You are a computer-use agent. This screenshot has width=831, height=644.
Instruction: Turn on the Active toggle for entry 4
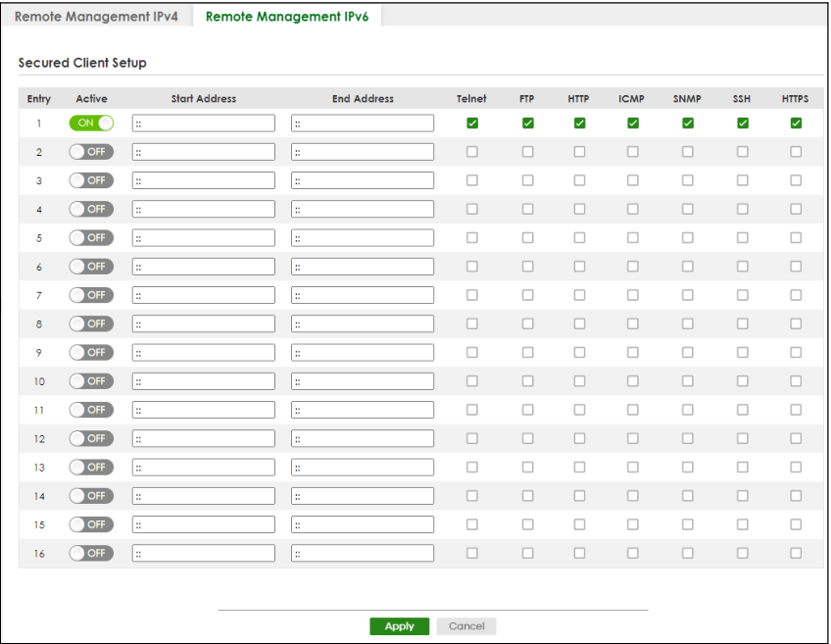pos(91,209)
